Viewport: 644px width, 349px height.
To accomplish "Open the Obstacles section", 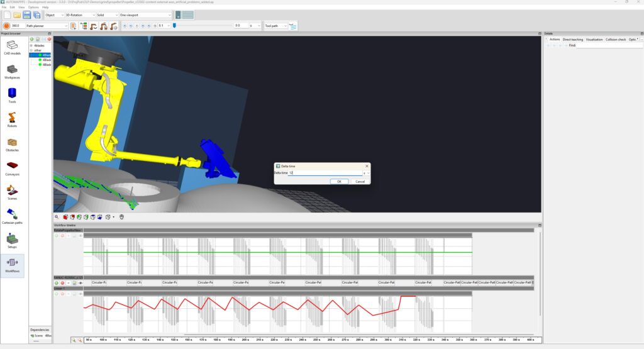I will [13, 144].
